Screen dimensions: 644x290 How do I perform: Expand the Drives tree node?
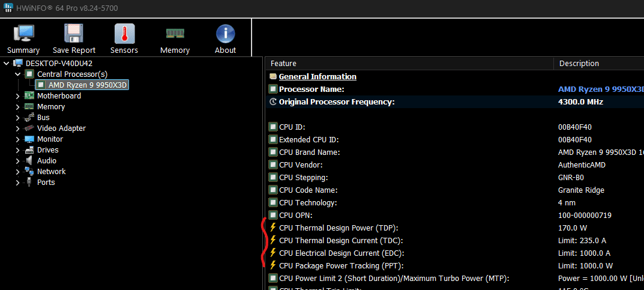17,150
